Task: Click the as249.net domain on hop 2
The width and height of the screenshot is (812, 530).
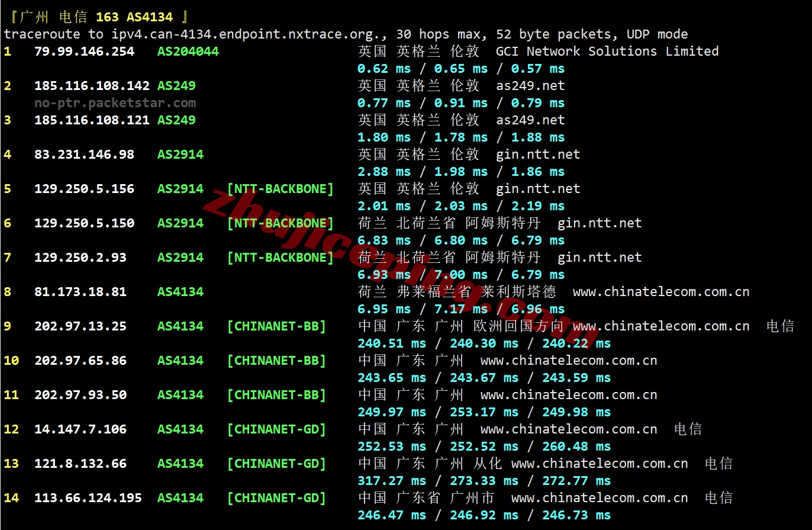Action: pyautogui.click(x=530, y=86)
